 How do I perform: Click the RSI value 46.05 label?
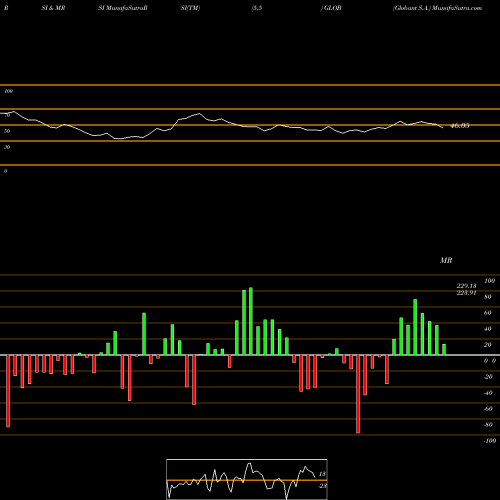tap(460, 126)
